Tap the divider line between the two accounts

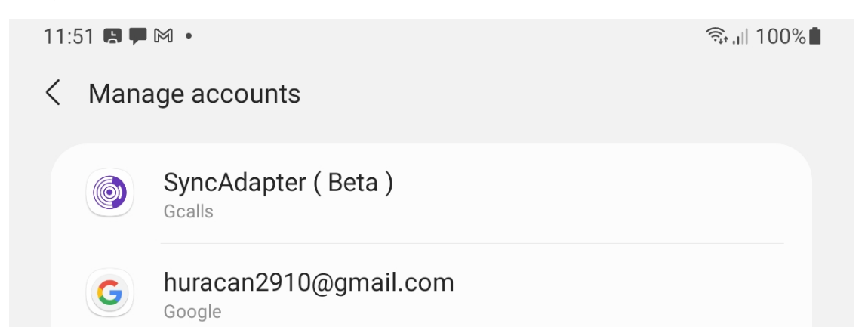tap(472, 243)
